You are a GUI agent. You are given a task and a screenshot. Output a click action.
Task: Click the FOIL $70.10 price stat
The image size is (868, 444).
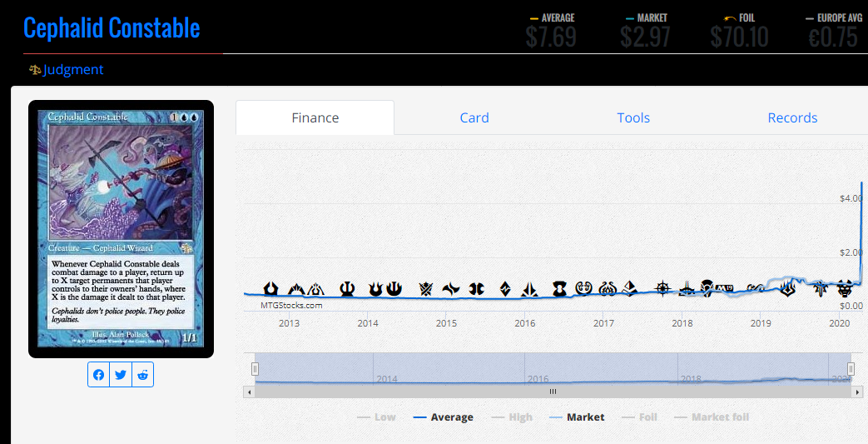tap(740, 31)
